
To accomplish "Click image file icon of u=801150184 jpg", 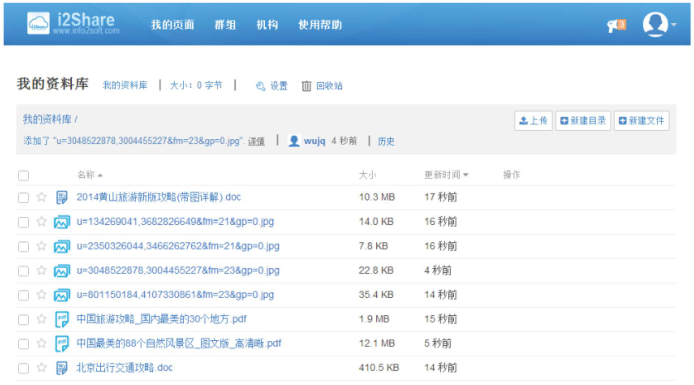I will coord(62,295).
